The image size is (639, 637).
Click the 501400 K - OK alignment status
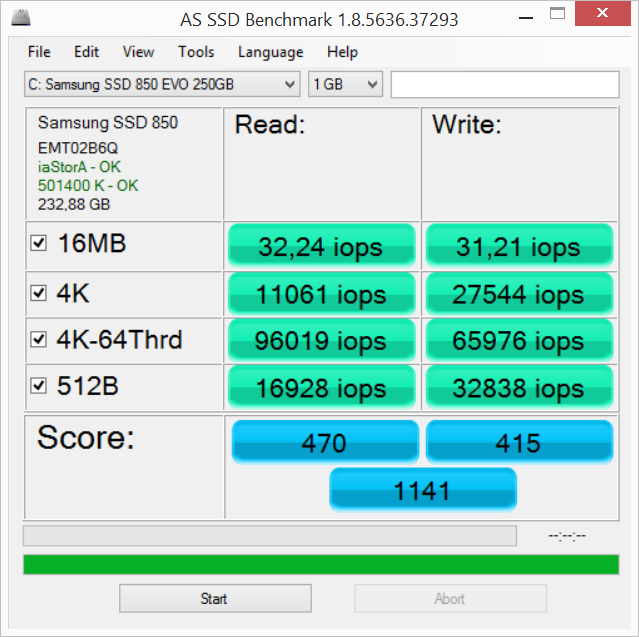[x=88, y=186]
